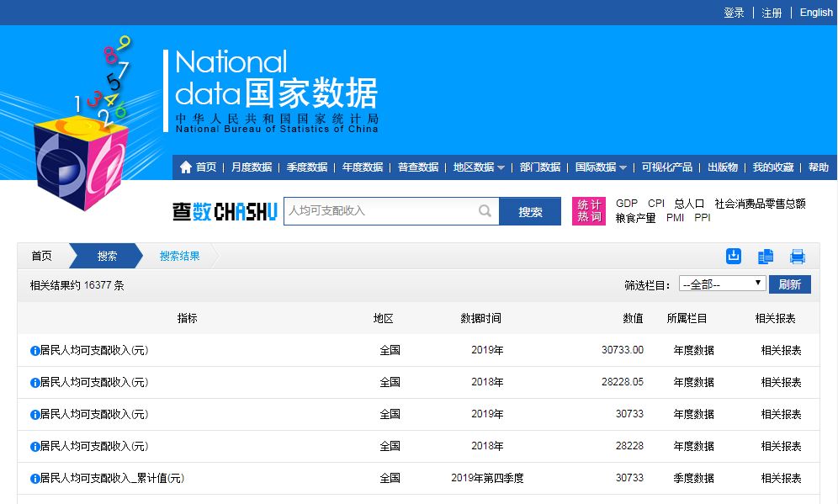Click the 刷新 refresh button

click(x=789, y=284)
